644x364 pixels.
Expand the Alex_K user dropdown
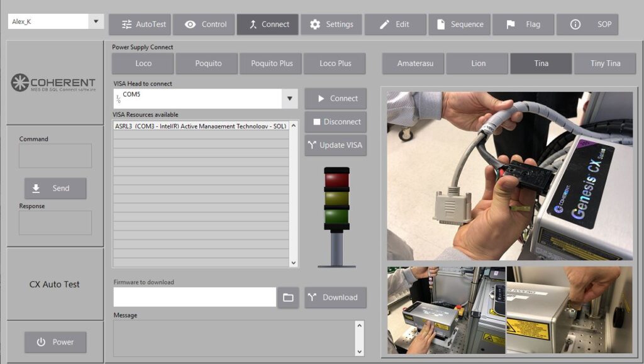pyautogui.click(x=96, y=21)
